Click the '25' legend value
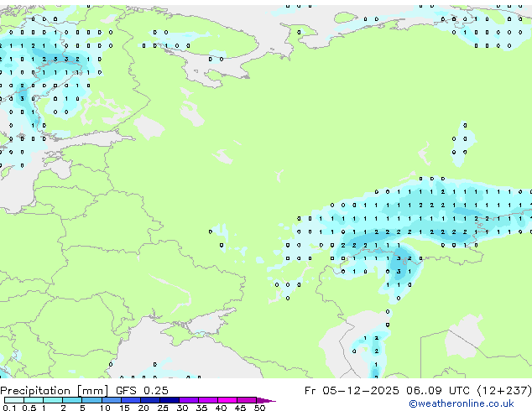This screenshot has height=411, width=532. point(163,408)
